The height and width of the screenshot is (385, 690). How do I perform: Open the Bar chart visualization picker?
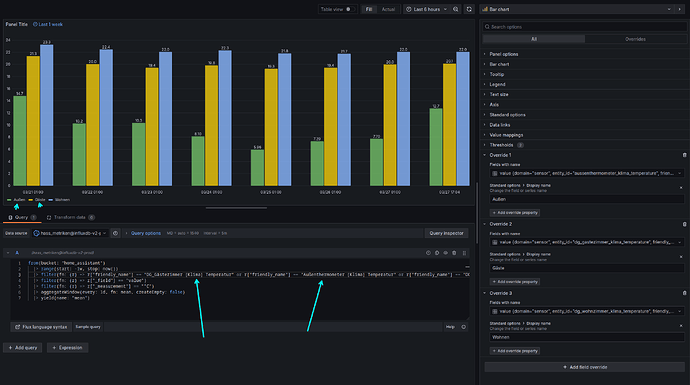(x=577, y=9)
